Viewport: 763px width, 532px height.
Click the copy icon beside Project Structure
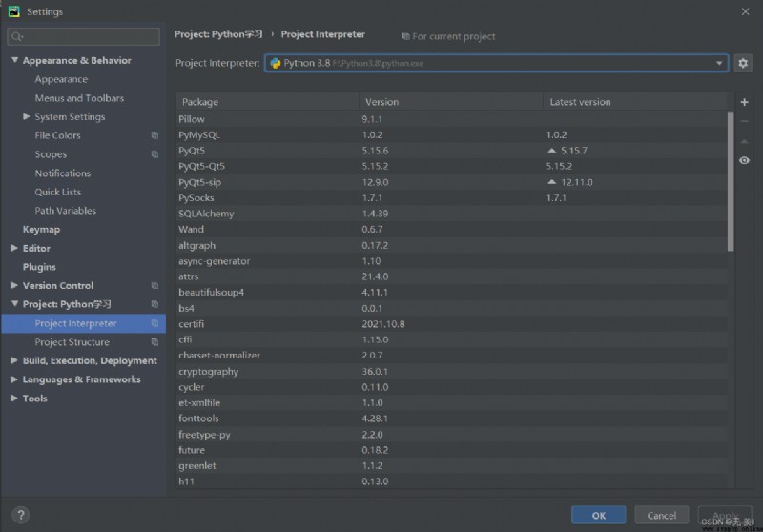(x=155, y=342)
